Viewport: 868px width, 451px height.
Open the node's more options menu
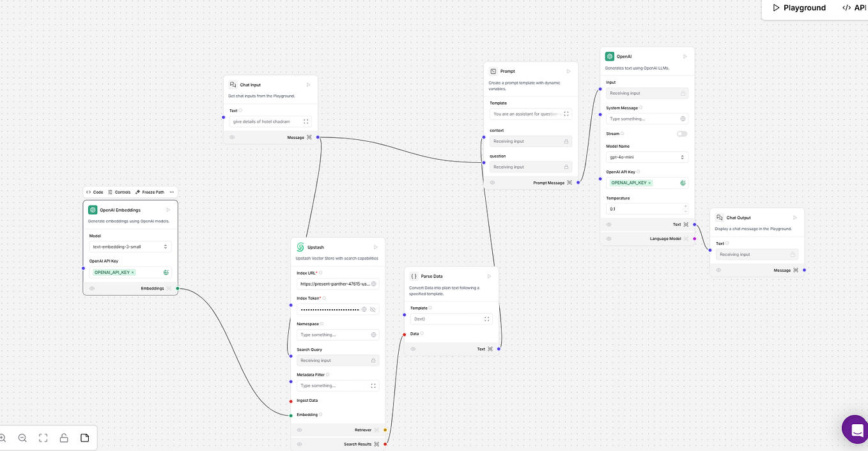[x=171, y=192]
